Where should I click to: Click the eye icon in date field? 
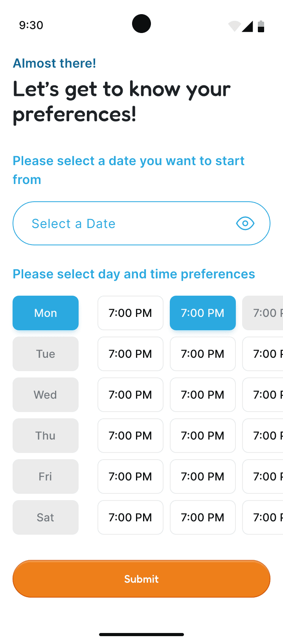tap(245, 223)
